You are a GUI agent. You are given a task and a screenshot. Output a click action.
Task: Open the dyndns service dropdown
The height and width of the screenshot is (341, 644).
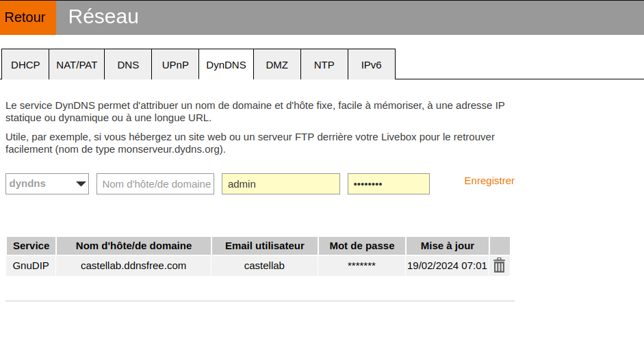[47, 184]
